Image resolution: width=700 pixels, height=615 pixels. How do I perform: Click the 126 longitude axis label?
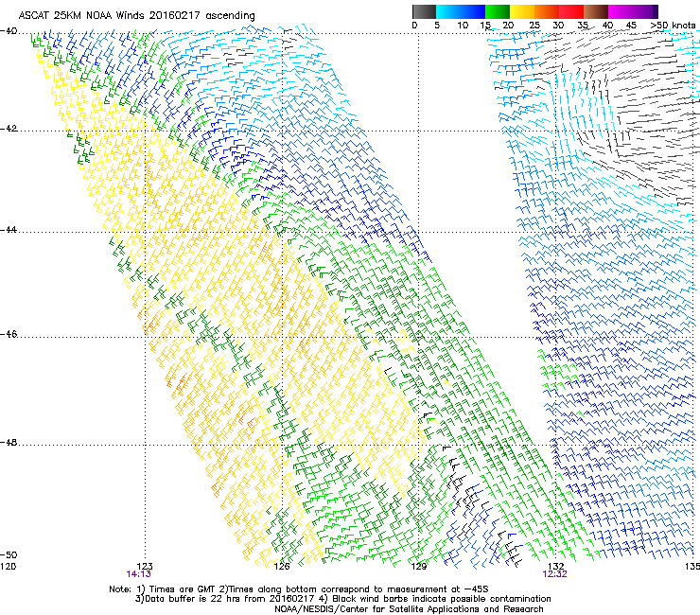pyautogui.click(x=282, y=567)
